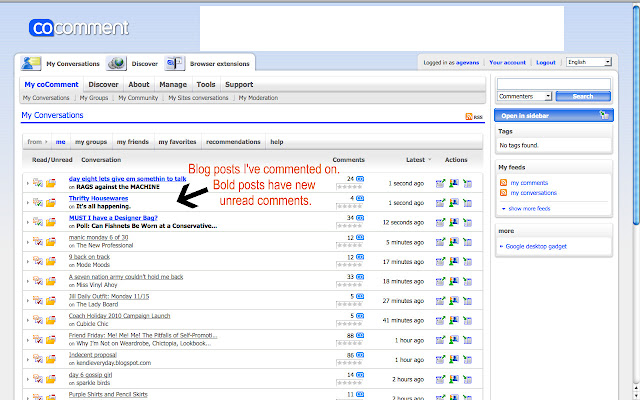Click the Latest column sort arrow
Viewport: 640px width, 400px height.
click(x=430, y=160)
